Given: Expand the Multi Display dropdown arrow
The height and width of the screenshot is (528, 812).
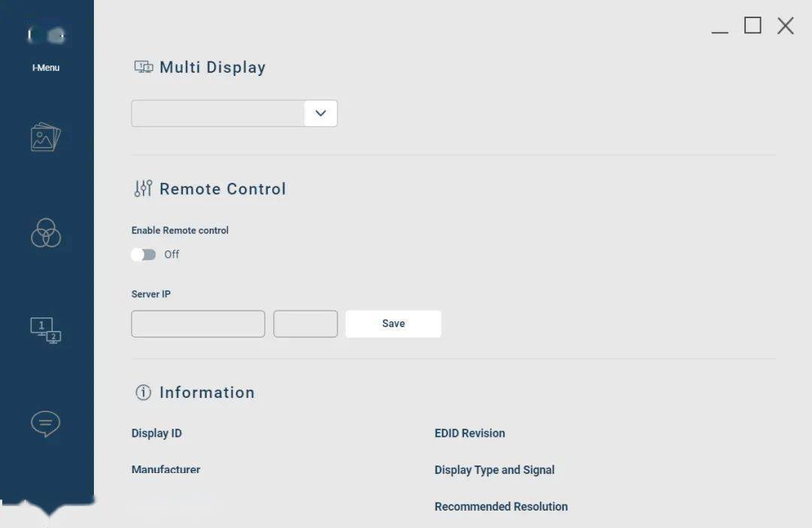Looking at the screenshot, I should pos(321,114).
